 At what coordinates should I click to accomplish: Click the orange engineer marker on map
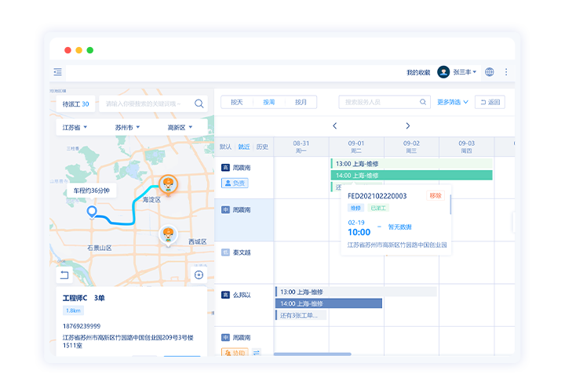click(167, 184)
